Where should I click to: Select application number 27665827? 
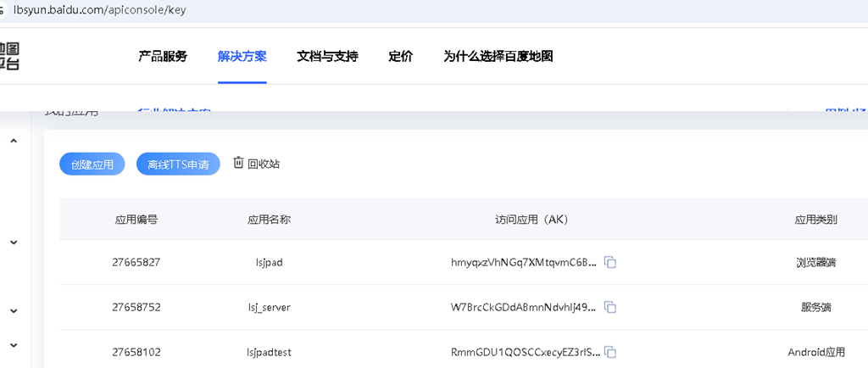pos(136,262)
